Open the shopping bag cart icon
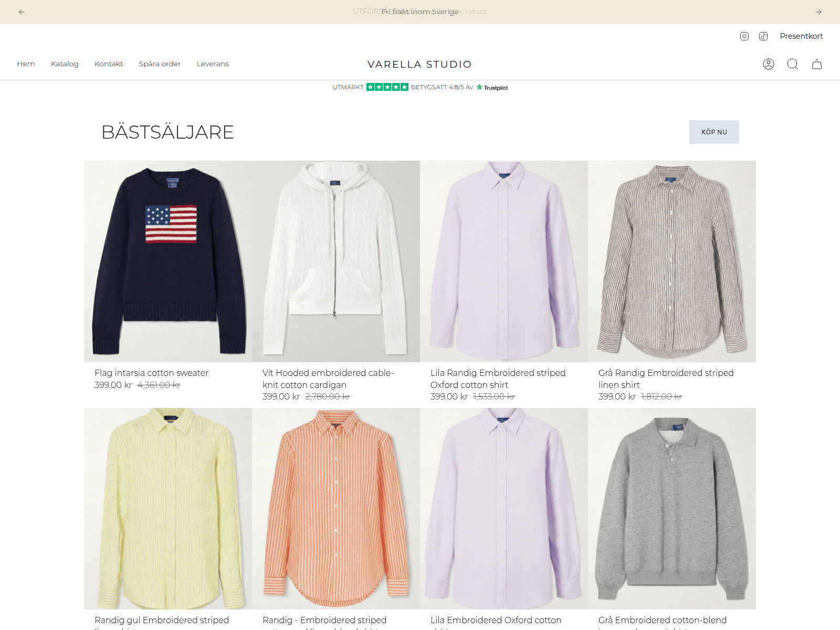Screen dimensions: 840x630 click(x=817, y=64)
